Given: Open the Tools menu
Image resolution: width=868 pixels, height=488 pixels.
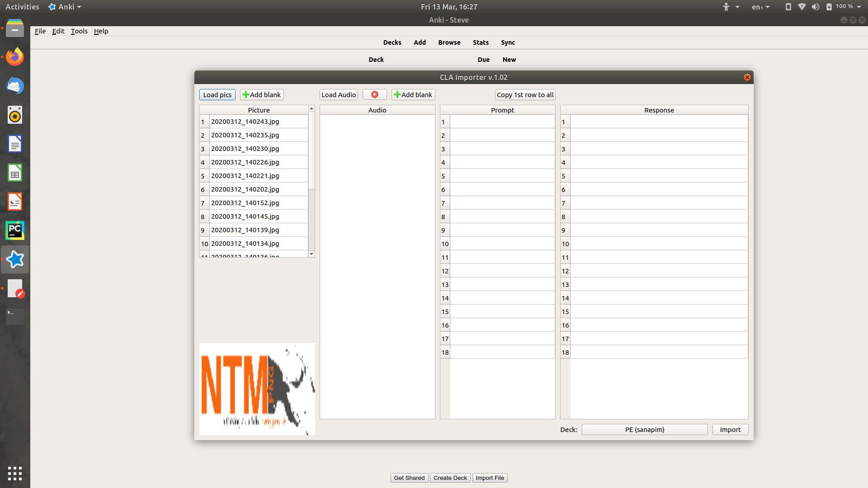Looking at the screenshot, I should [x=79, y=31].
